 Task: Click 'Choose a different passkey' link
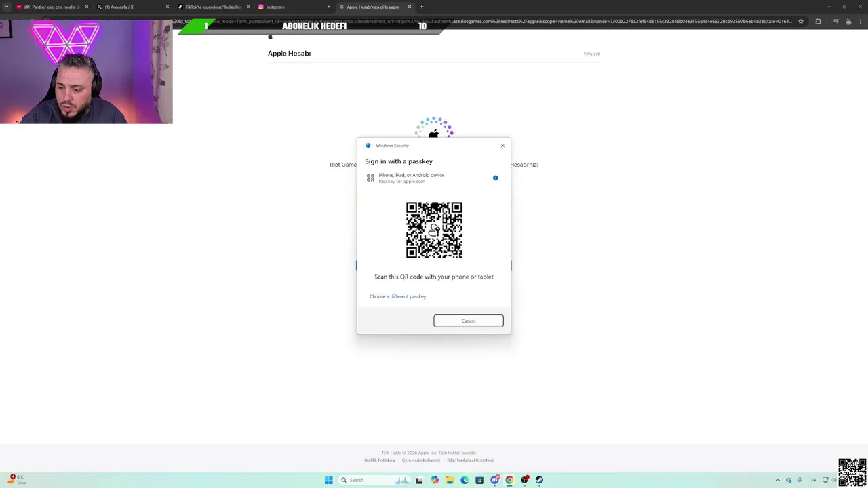point(398,296)
